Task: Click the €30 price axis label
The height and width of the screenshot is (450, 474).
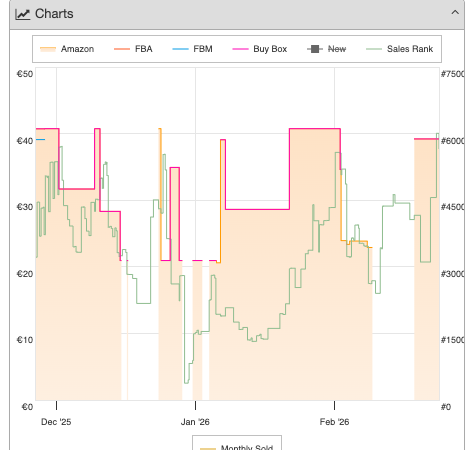Action: (25, 207)
